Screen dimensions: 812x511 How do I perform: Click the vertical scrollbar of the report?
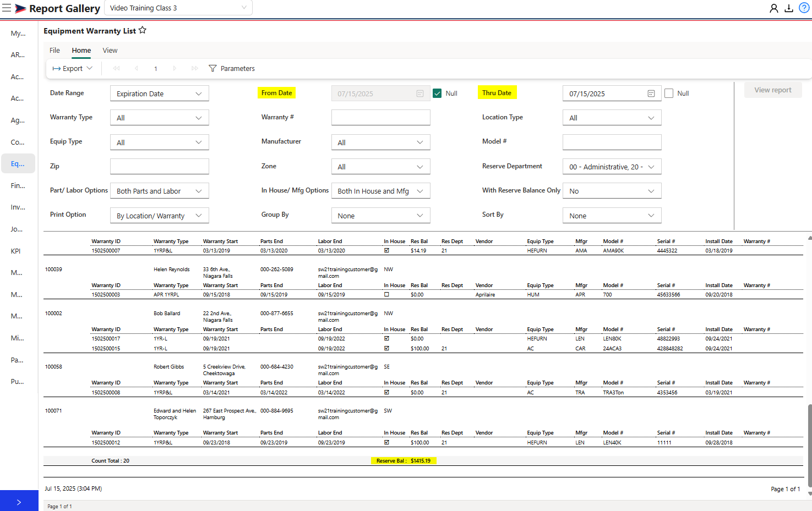(x=809, y=446)
